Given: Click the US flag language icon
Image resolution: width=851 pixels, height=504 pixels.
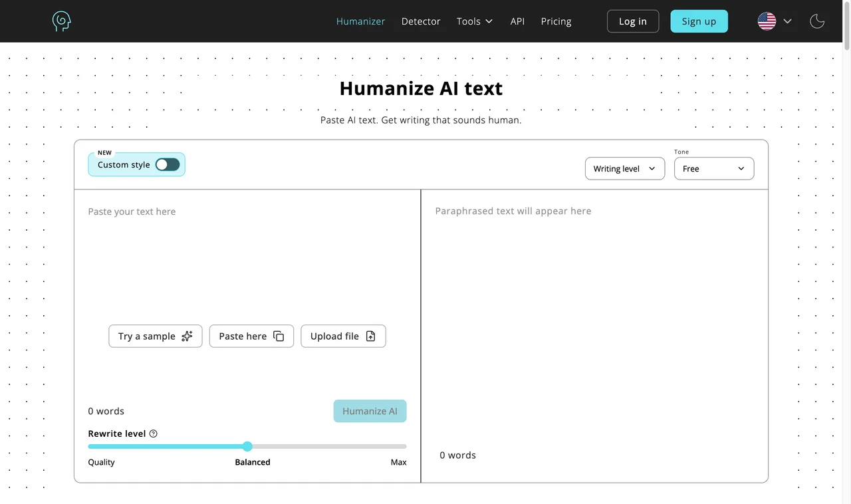Looking at the screenshot, I should point(767,21).
